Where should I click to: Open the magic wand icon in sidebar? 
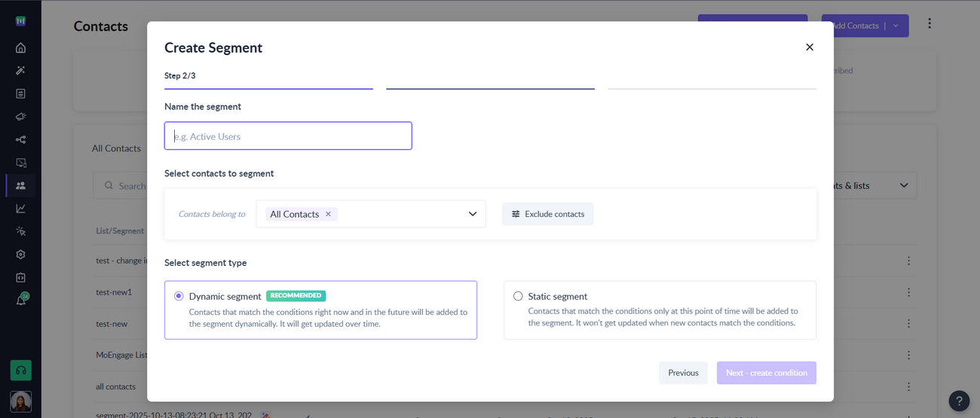20,71
